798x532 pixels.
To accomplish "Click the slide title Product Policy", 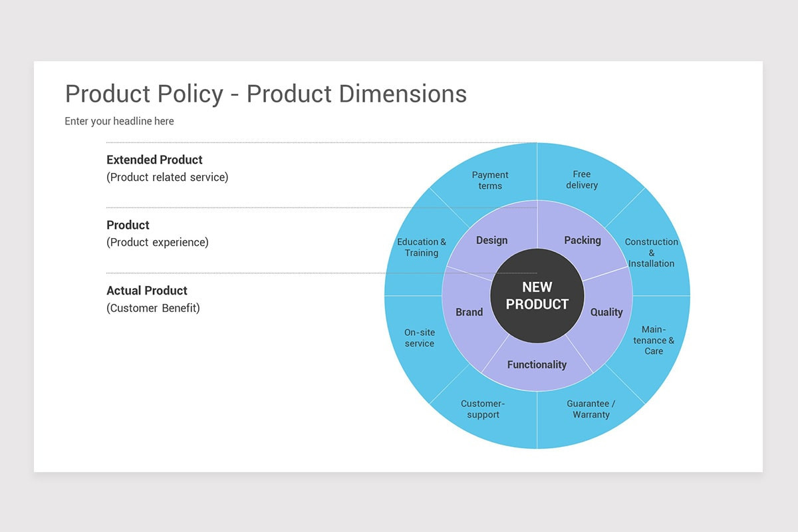I will click(x=265, y=94).
